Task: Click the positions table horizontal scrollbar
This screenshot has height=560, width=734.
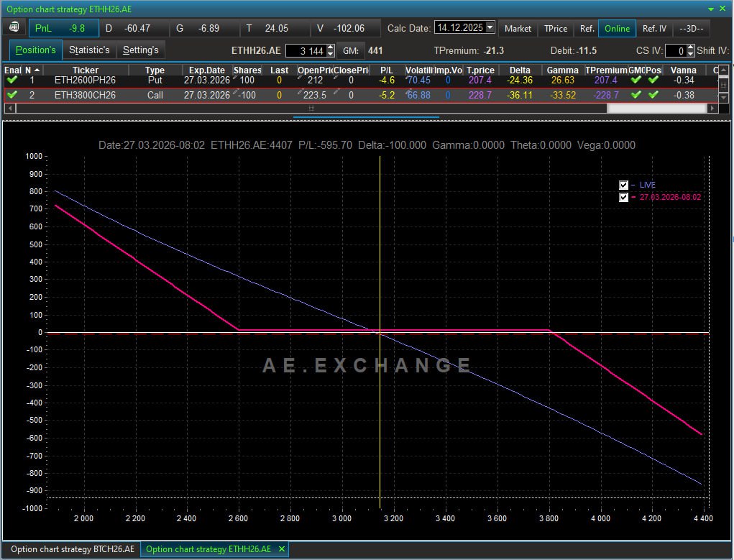Action: pyautogui.click(x=311, y=109)
